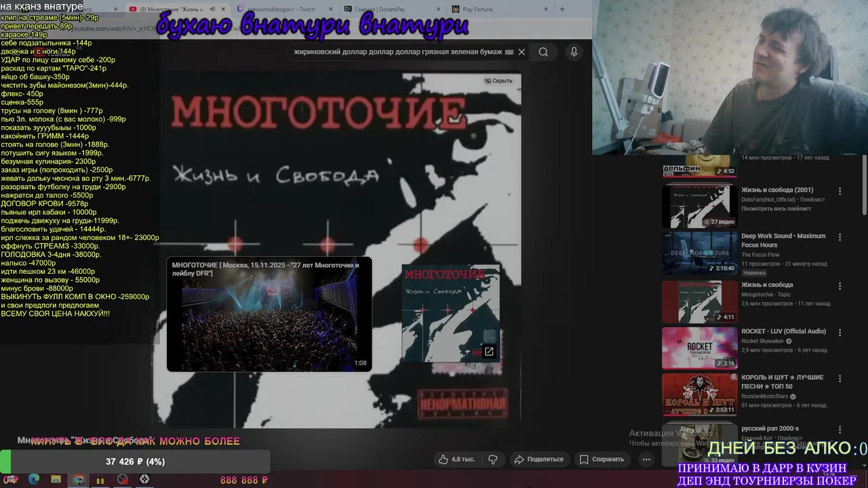The image size is (868, 488).
Task: Click ROCKET - LUV (Official Audio) title
Action: [783, 331]
